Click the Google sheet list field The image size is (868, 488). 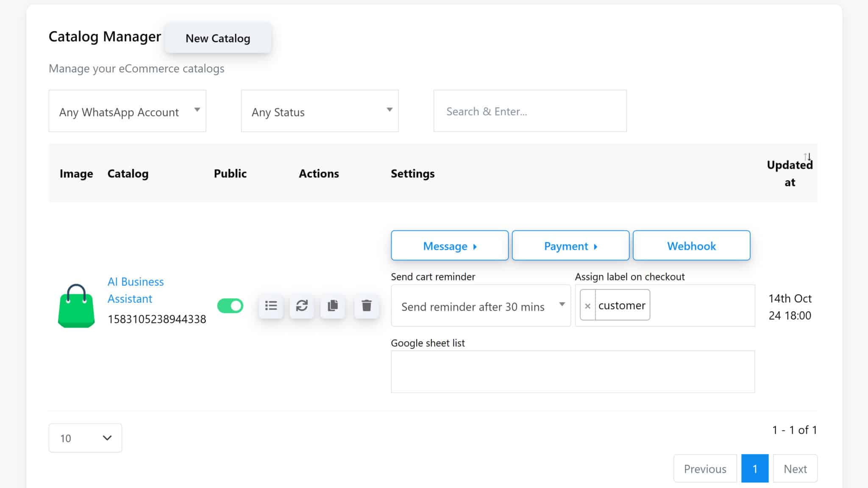click(573, 372)
